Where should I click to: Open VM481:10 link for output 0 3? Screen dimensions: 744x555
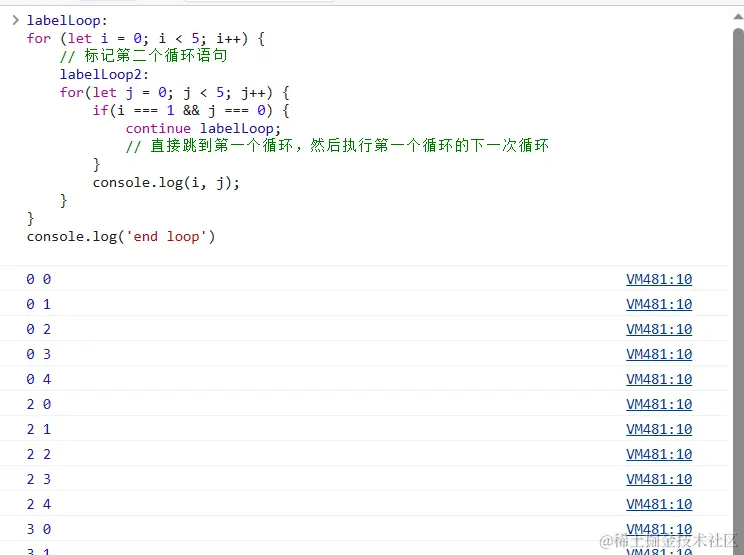pyautogui.click(x=659, y=354)
